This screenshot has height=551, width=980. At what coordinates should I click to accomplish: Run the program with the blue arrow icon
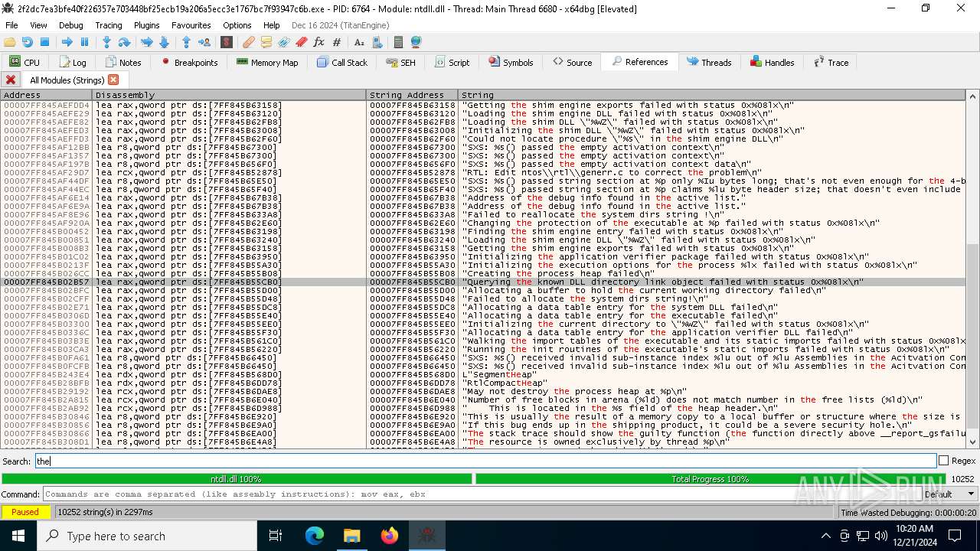67,42
